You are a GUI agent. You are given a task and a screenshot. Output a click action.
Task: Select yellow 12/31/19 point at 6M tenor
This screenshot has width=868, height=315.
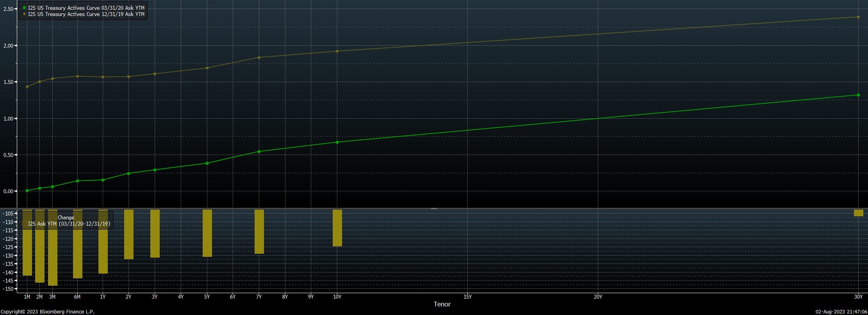point(77,76)
